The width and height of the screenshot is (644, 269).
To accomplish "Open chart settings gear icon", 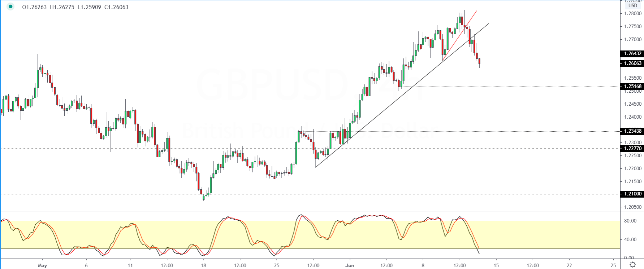I will [633, 265].
